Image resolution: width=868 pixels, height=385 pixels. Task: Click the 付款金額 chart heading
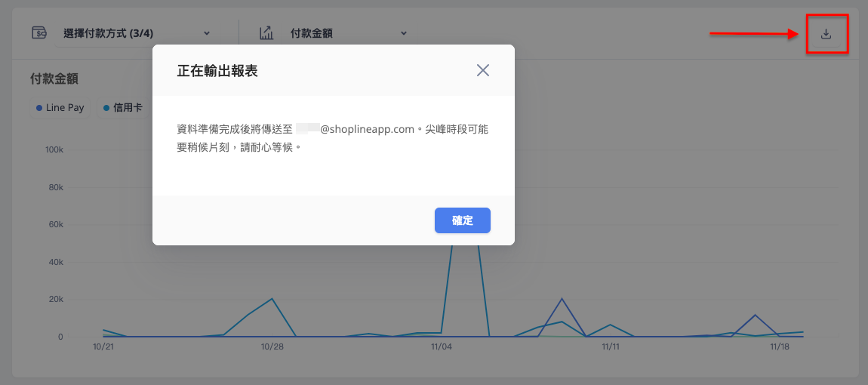(x=54, y=79)
